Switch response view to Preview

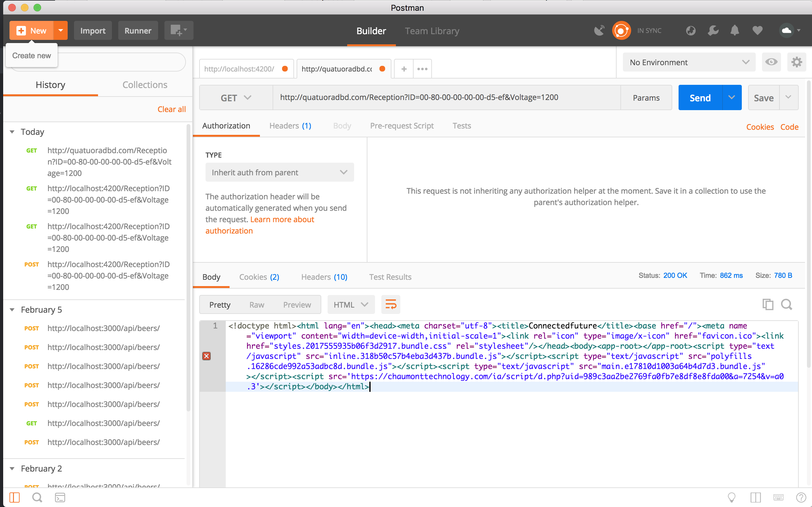tap(297, 304)
